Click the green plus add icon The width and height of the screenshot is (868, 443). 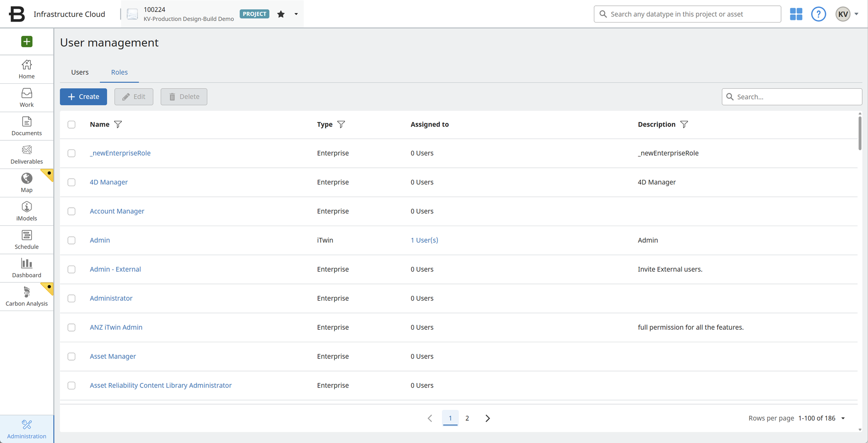(x=27, y=42)
